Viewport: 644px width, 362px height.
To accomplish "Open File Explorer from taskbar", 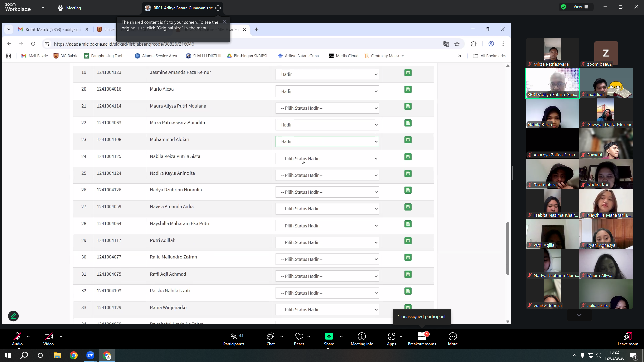I will coord(57,355).
